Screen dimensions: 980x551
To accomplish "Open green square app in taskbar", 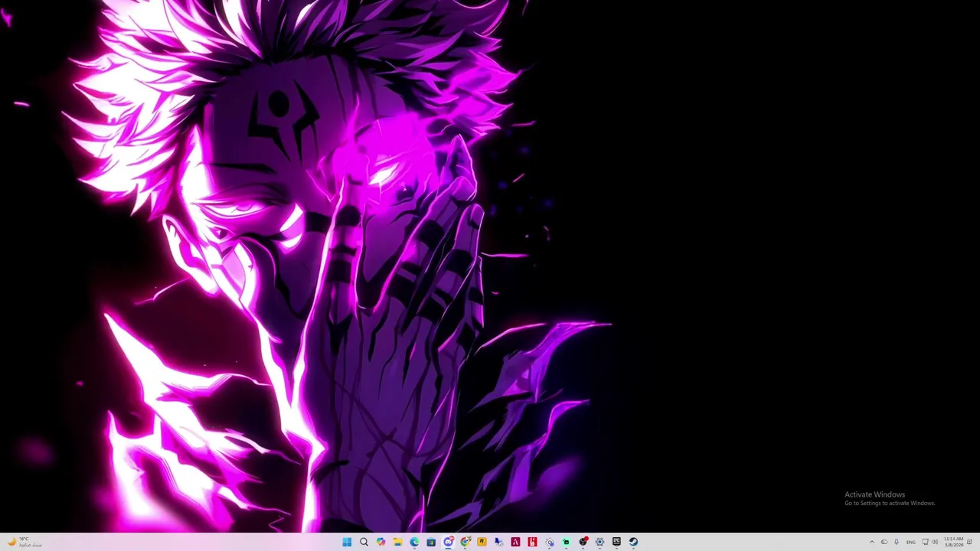I will pyautogui.click(x=566, y=542).
